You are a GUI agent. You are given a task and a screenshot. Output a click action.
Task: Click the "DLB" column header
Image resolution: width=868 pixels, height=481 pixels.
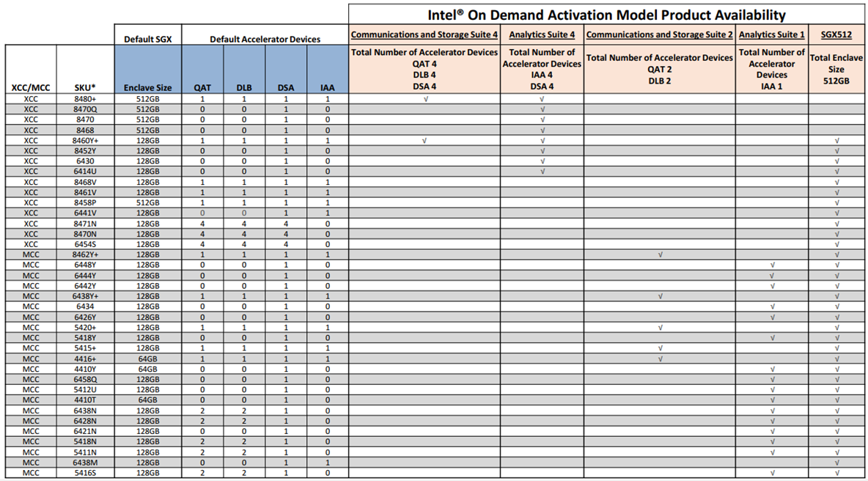pos(244,87)
